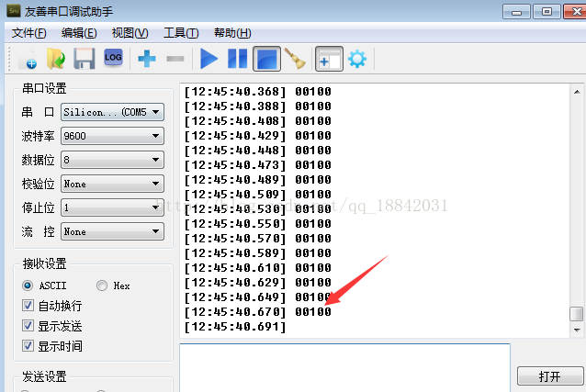
Task: Open file with the folder icon
Action: click(56, 59)
